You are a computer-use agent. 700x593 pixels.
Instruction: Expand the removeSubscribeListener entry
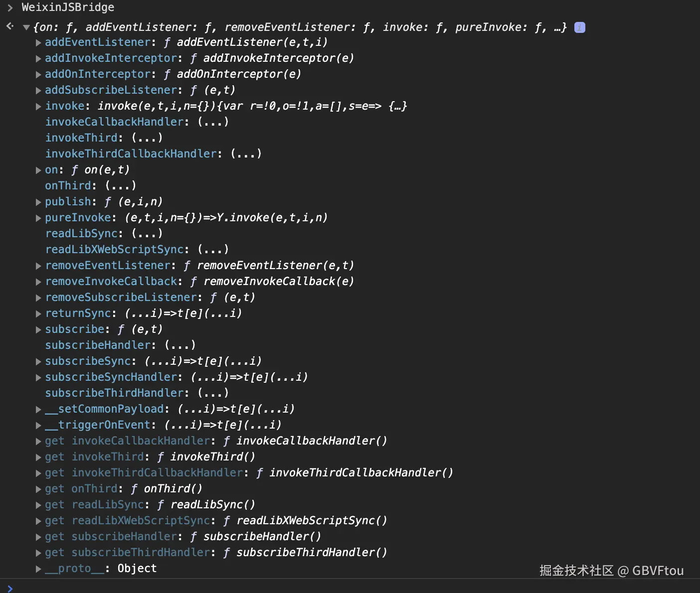point(38,298)
